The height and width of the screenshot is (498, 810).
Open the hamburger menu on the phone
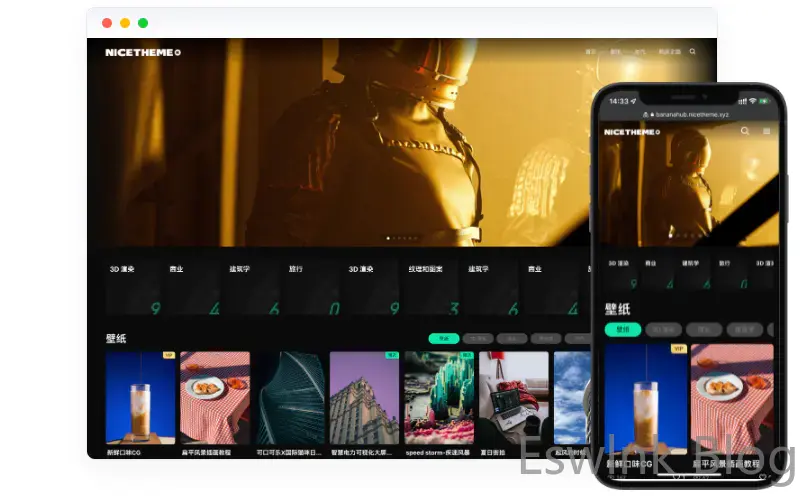[767, 131]
